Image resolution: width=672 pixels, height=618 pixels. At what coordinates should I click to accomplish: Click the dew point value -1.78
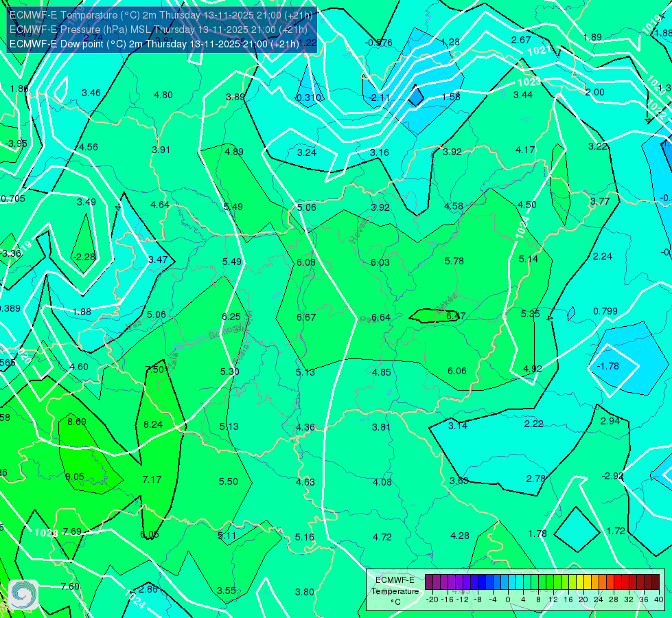pos(607,366)
